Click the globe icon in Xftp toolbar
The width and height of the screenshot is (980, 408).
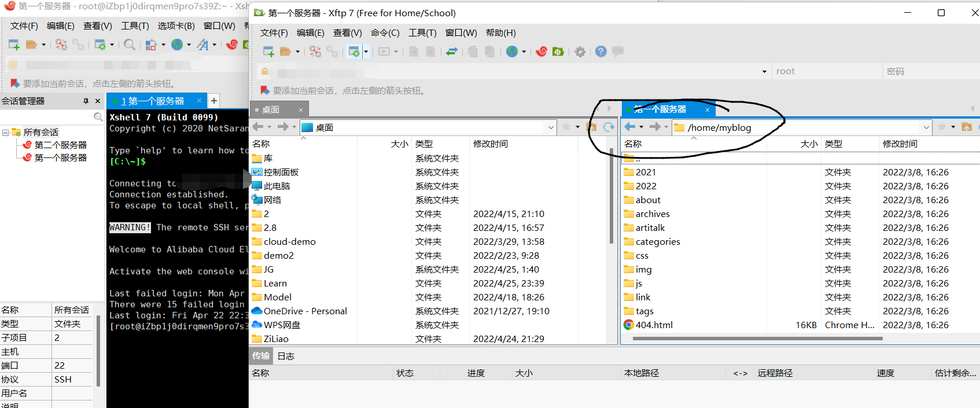point(512,52)
